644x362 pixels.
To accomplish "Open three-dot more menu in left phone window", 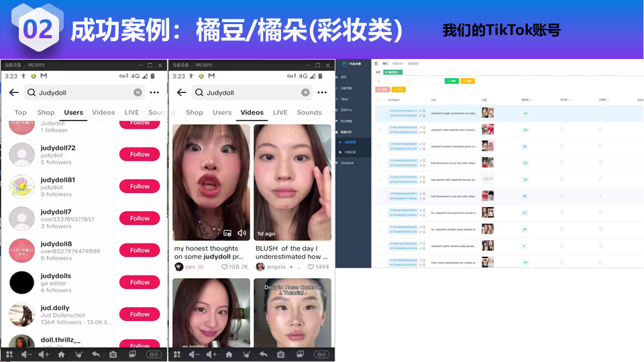I will coord(154,93).
